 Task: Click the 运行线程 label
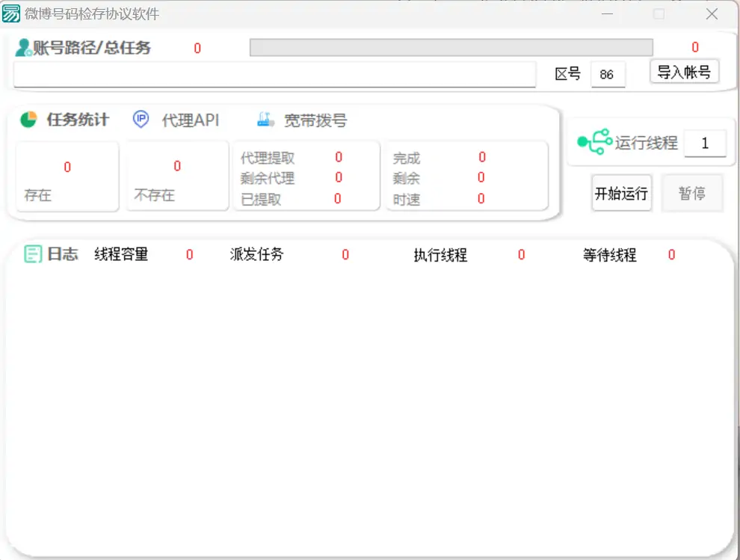point(646,143)
